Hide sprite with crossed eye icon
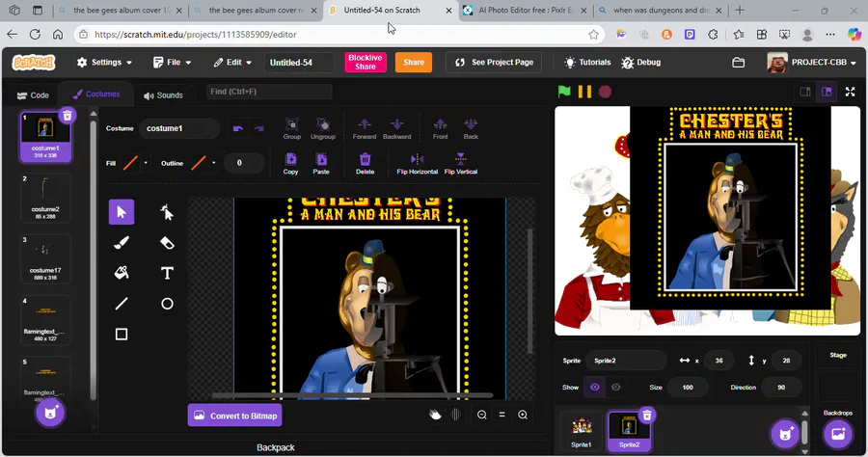 pyautogui.click(x=615, y=388)
